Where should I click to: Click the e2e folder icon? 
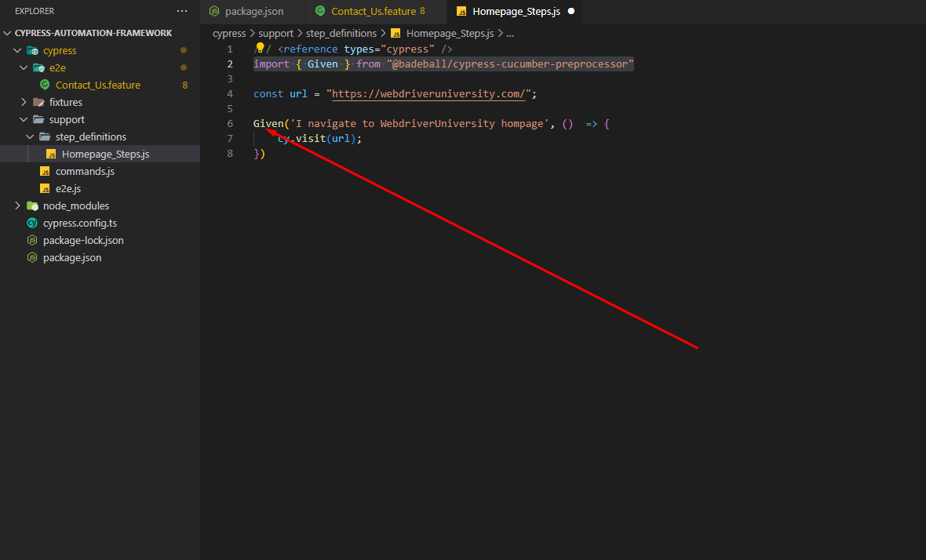pyautogui.click(x=39, y=68)
